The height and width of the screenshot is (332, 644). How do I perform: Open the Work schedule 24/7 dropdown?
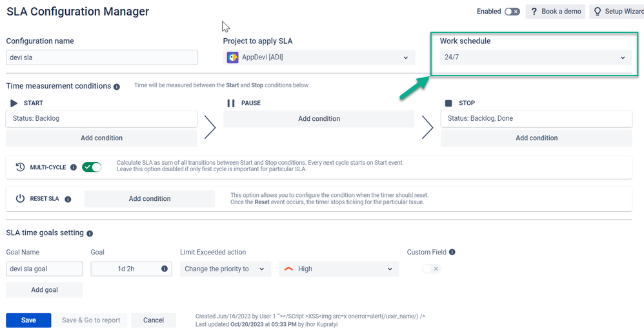pyautogui.click(x=536, y=57)
